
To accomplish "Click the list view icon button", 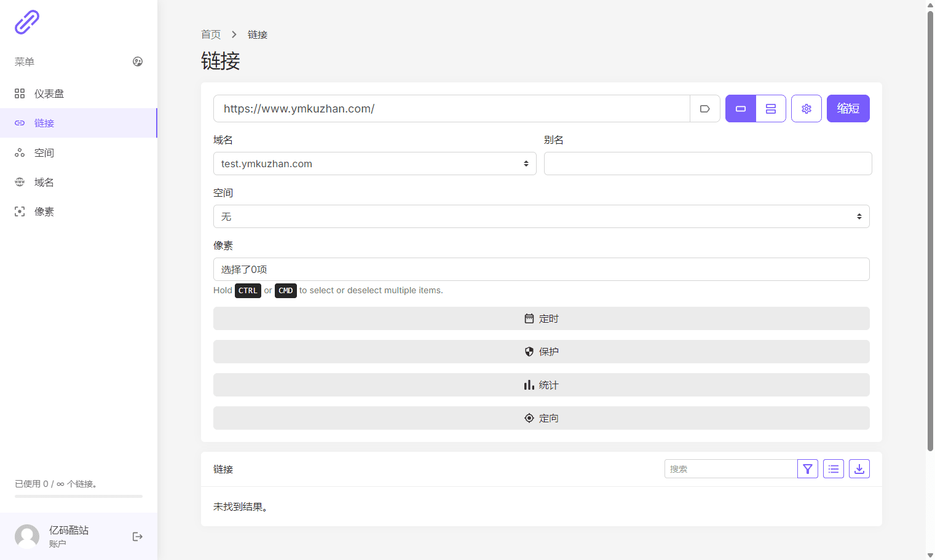I will tap(834, 469).
